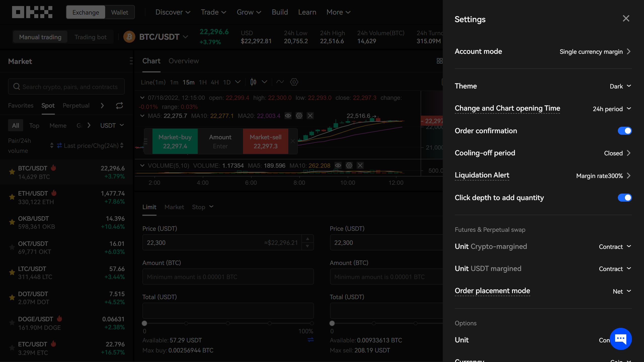This screenshot has height=362, width=644.
Task: Switch to the Perpetual market tab
Action: pos(76,106)
